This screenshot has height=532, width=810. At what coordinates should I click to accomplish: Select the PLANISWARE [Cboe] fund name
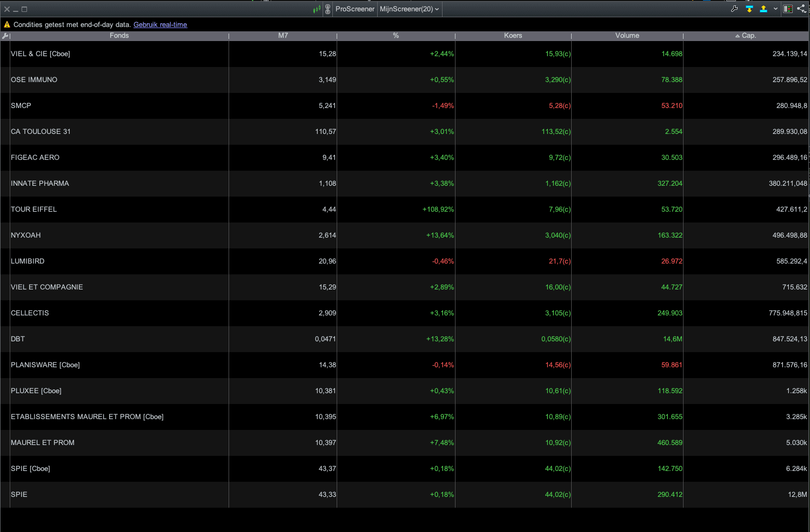(45, 365)
